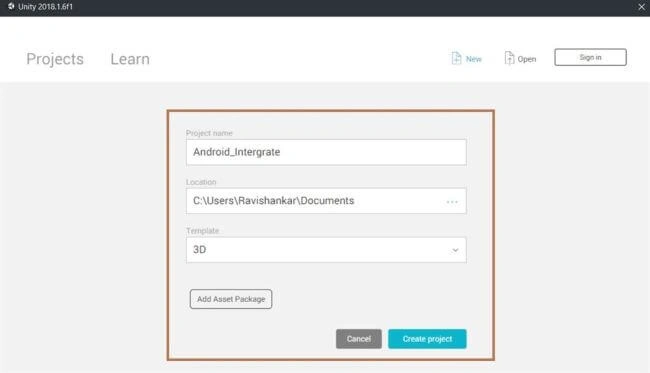This screenshot has width=650, height=373.
Task: Browse location with the three-dots icon
Action: pos(452,202)
